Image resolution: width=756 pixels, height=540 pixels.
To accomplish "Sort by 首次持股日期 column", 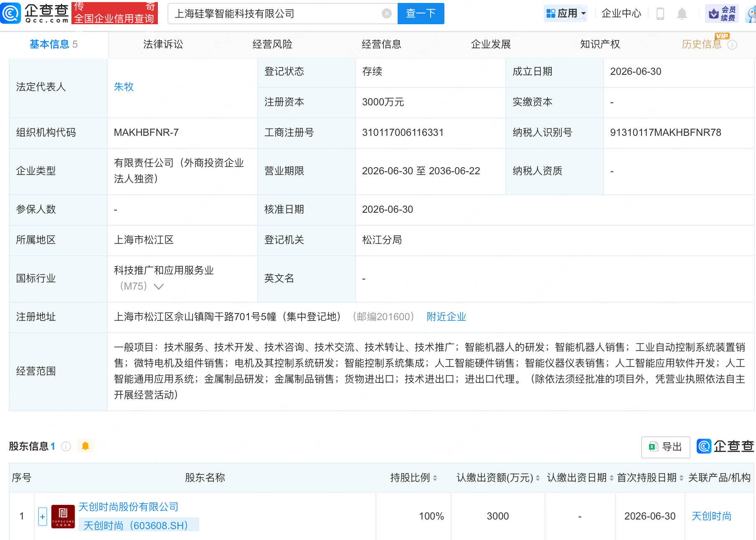I will pyautogui.click(x=681, y=478).
